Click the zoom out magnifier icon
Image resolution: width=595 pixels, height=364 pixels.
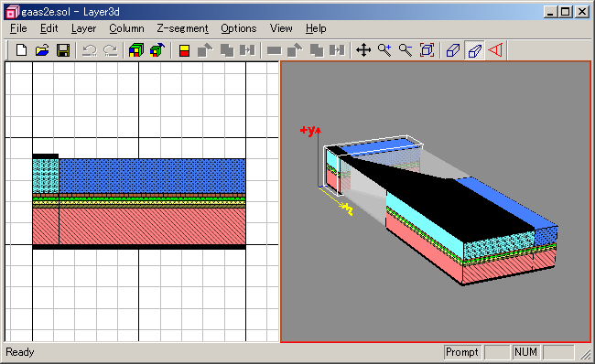[x=406, y=50]
